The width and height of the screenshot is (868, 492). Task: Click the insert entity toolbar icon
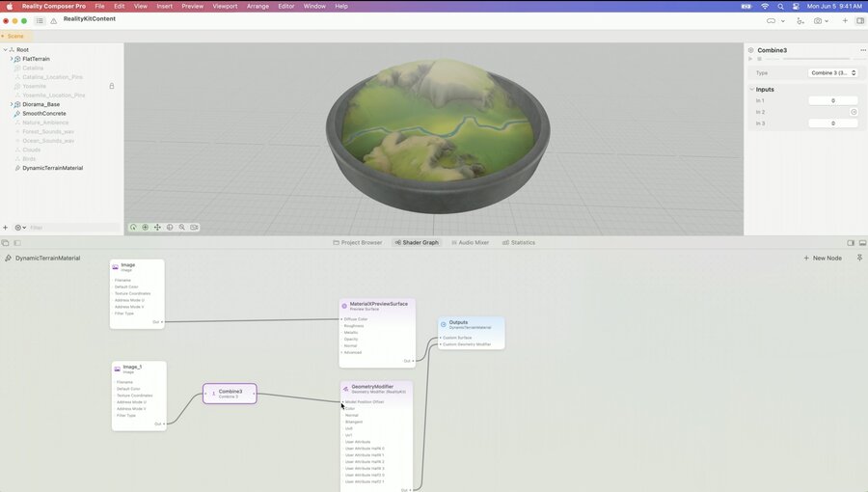pyautogui.click(x=800, y=21)
